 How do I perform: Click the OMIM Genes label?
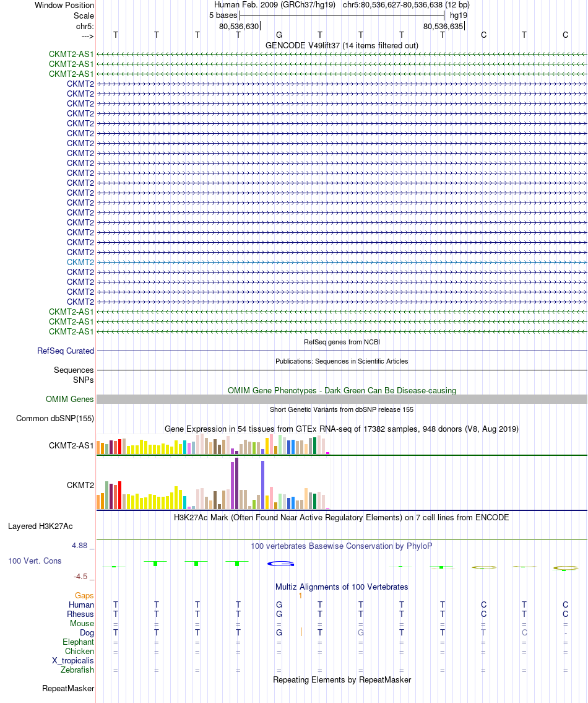69,400
